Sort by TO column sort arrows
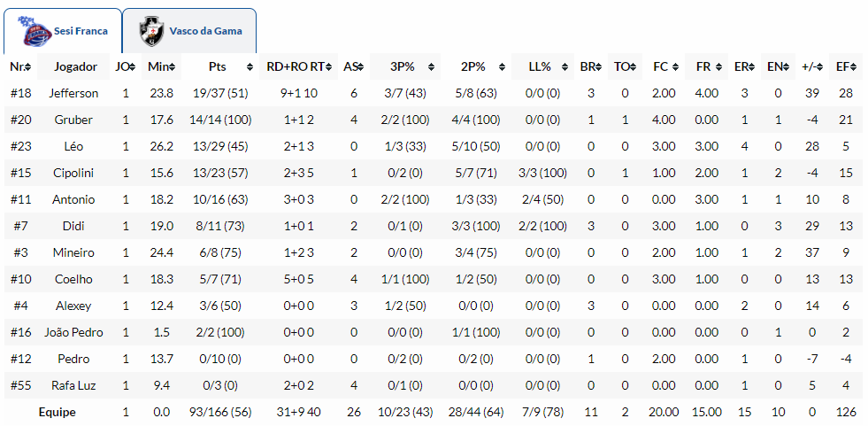Screen dimensions: 868x426 click(x=632, y=67)
